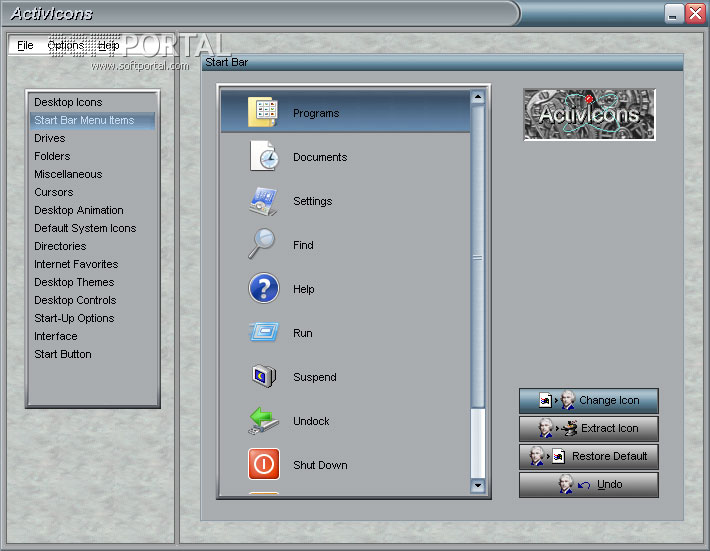Click the Undo button
Image resolution: width=710 pixels, height=551 pixels.
click(x=589, y=484)
